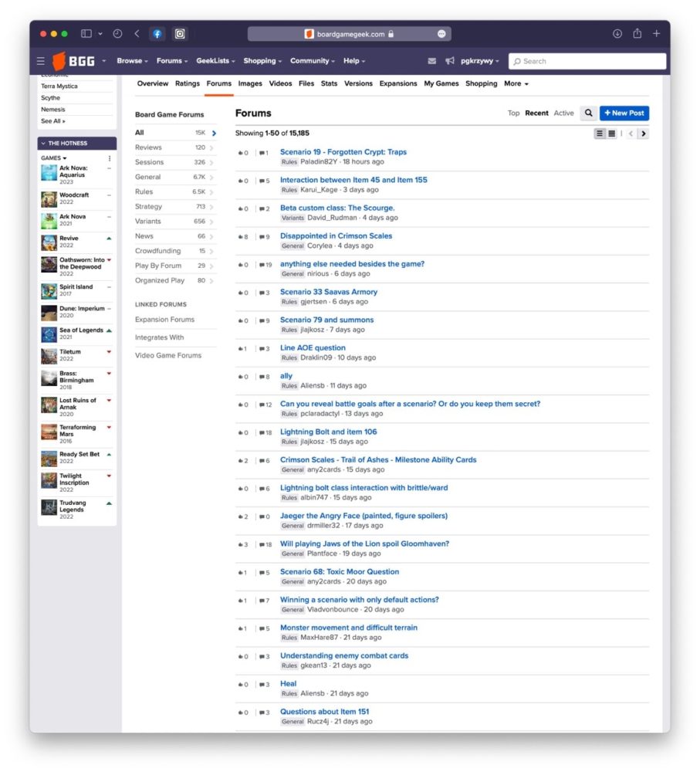Open the Community dropdown menu
Image resolution: width=700 pixels, height=772 pixels.
tap(312, 61)
